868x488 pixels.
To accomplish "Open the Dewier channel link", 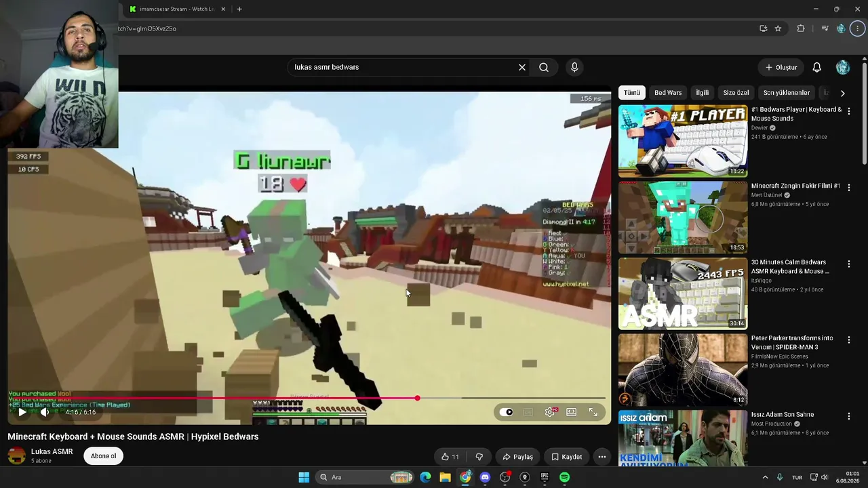I will pos(759,128).
